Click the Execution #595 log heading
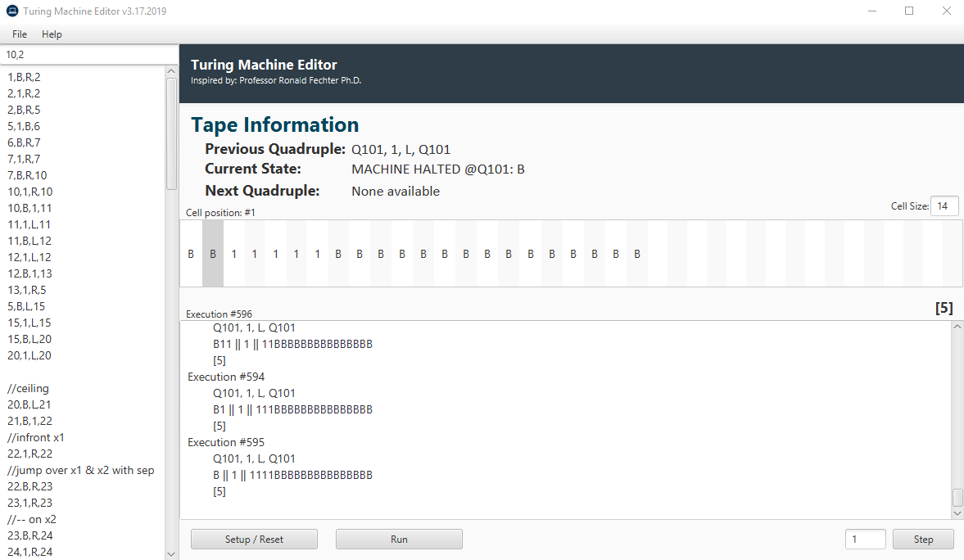Image resolution: width=964 pixels, height=560 pixels. pyautogui.click(x=226, y=442)
